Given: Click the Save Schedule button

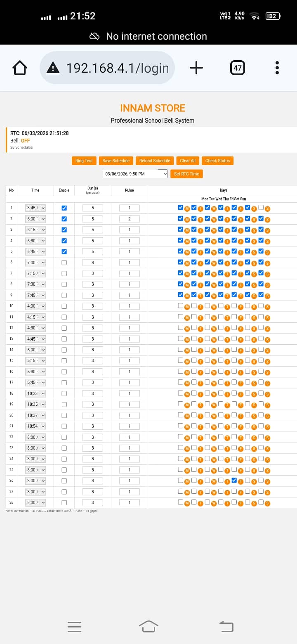Looking at the screenshot, I should (x=116, y=161).
